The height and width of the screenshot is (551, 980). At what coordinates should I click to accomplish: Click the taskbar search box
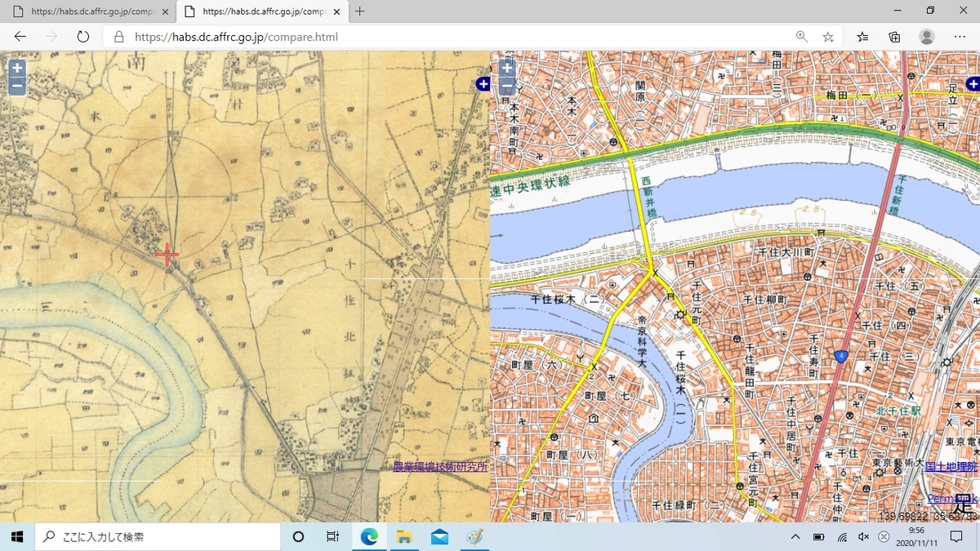point(157,536)
